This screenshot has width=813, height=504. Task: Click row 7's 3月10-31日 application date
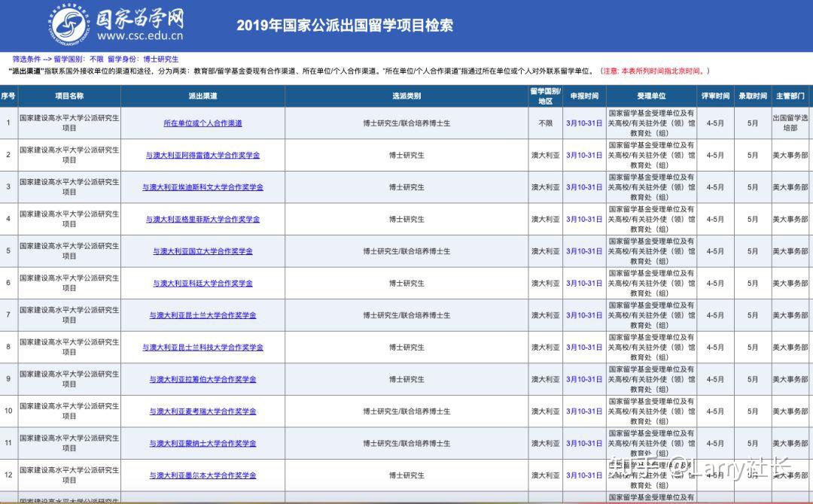tap(584, 315)
